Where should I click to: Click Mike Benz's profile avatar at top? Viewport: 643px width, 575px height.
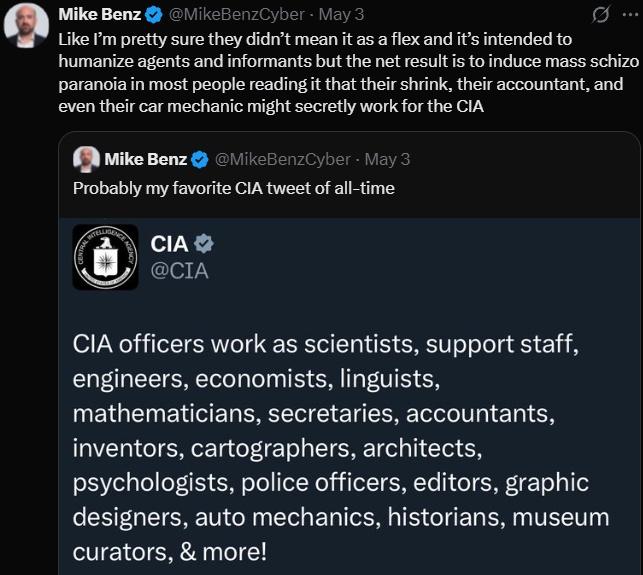coord(26,25)
